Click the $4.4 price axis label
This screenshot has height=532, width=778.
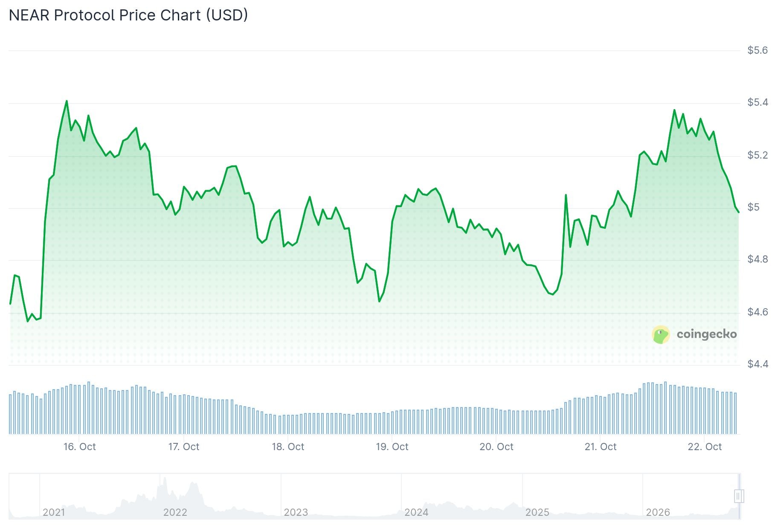(758, 364)
